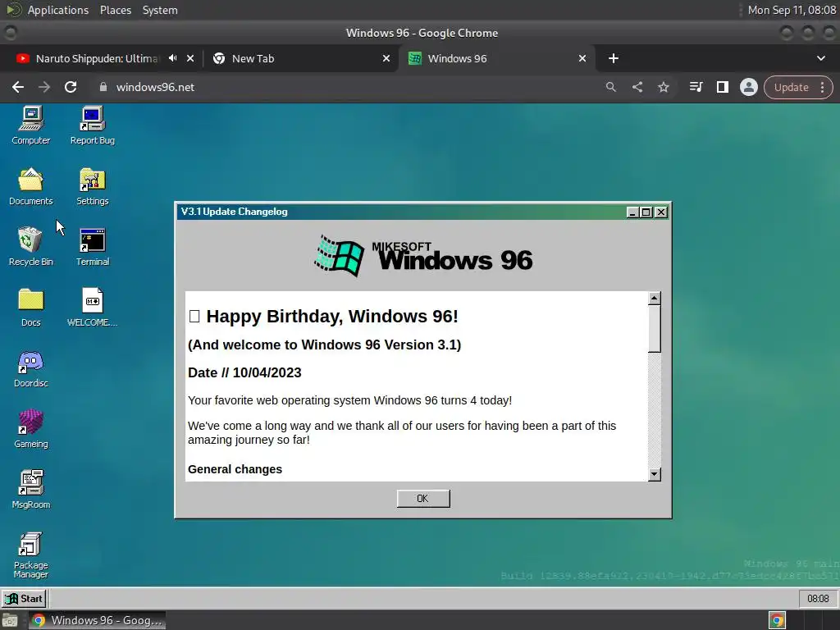Click OK in the changelog dialog

pos(423,498)
